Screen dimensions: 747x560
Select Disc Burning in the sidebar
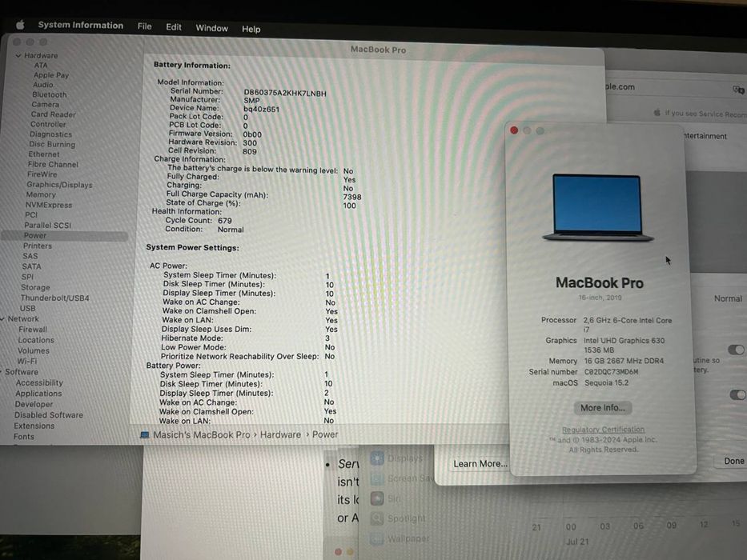pos(52,144)
